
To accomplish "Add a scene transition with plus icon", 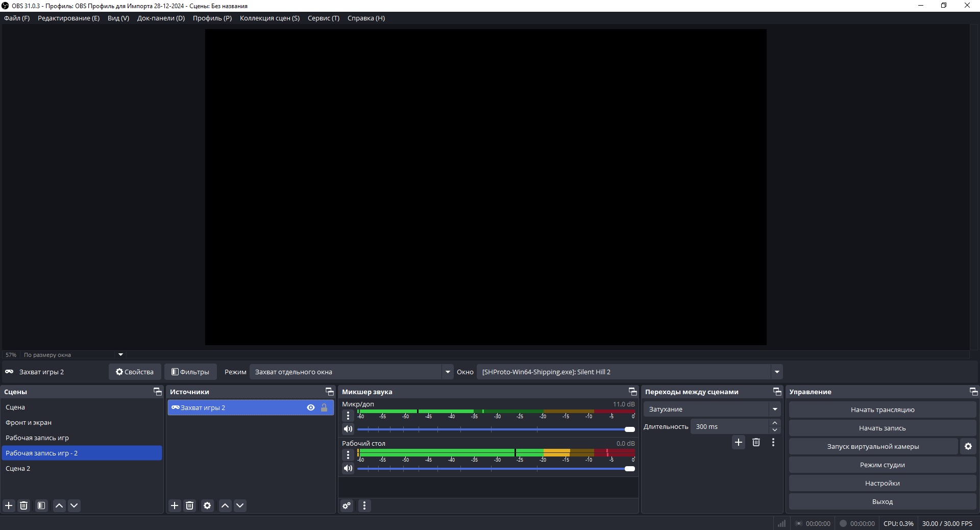I will click(739, 442).
